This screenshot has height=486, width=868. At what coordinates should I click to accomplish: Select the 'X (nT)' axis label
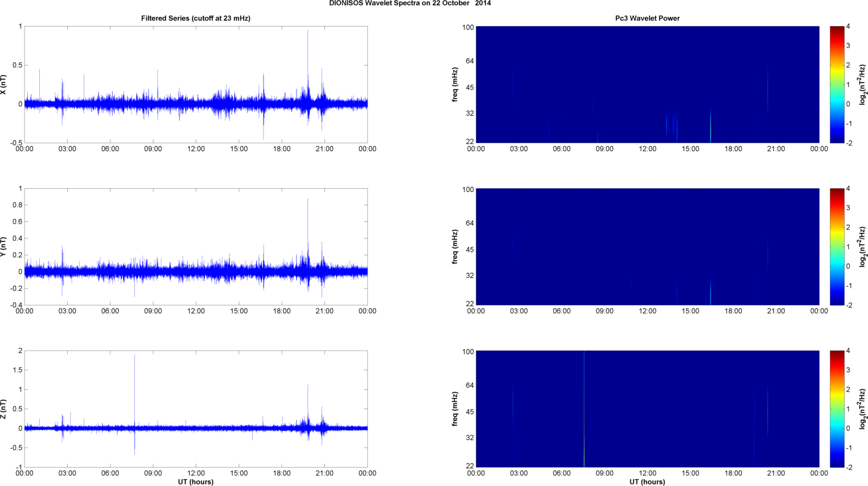pos(4,84)
